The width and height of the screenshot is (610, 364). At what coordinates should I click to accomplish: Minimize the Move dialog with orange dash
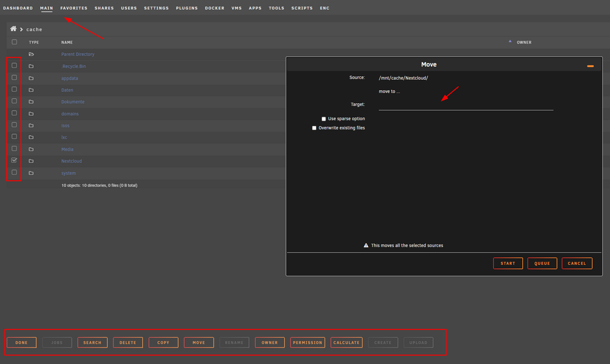pyautogui.click(x=590, y=66)
